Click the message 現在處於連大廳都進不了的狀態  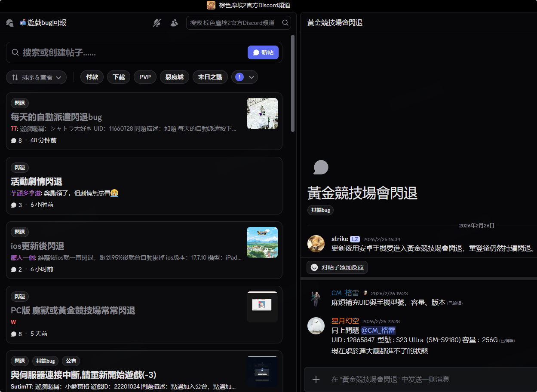pyautogui.click(x=380, y=351)
